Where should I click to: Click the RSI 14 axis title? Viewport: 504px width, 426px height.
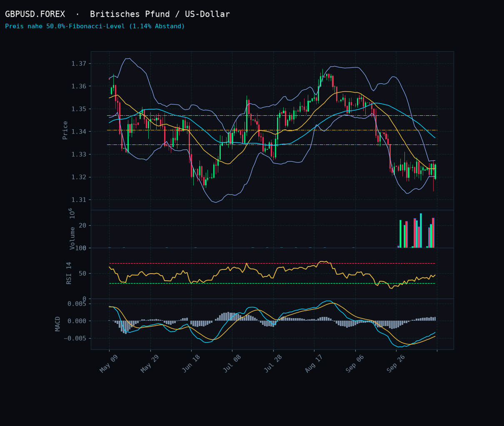coord(69,273)
